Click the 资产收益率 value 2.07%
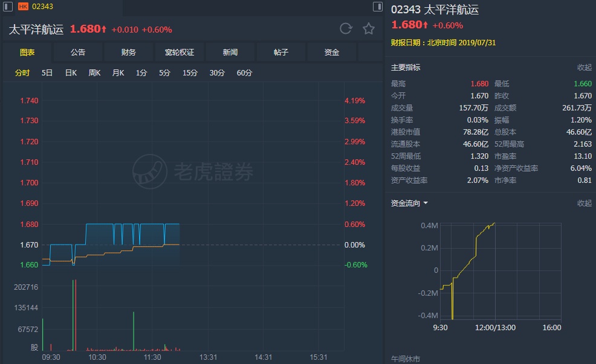The image size is (596, 364). [x=478, y=180]
